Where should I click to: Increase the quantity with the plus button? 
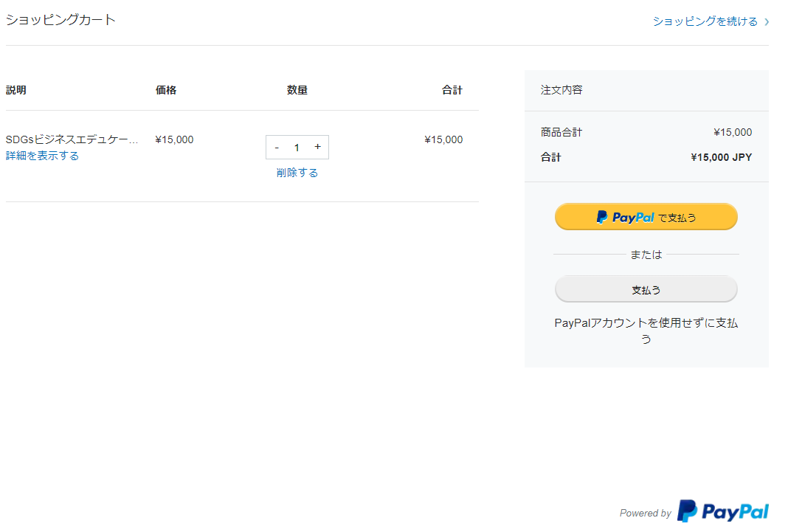pos(317,147)
